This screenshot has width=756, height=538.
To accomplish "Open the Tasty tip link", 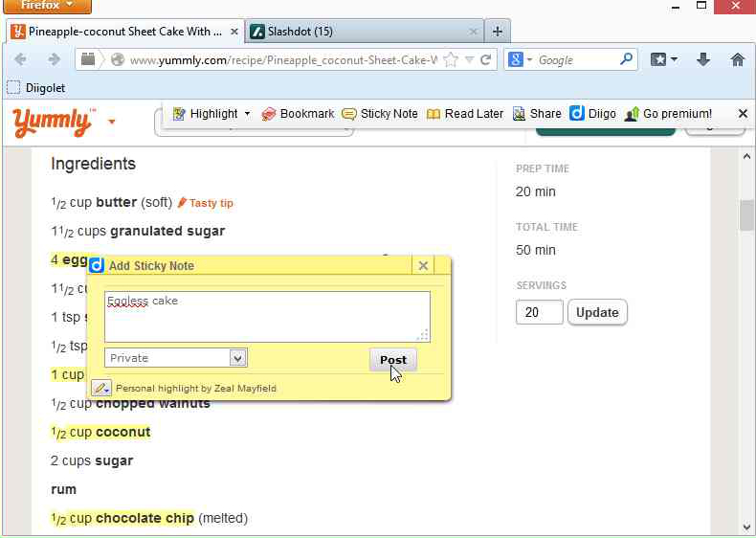I will coord(206,203).
